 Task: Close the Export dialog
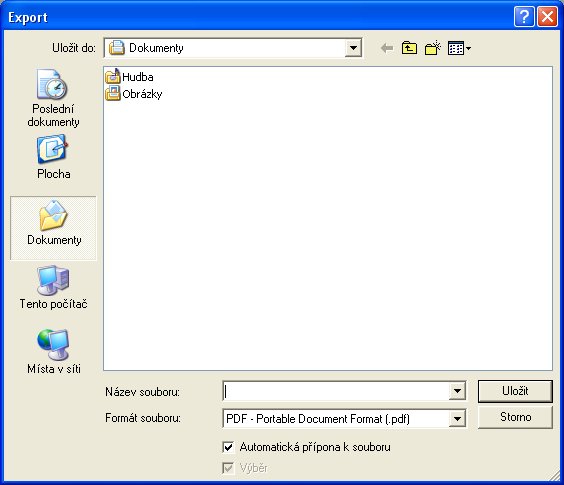[547, 17]
